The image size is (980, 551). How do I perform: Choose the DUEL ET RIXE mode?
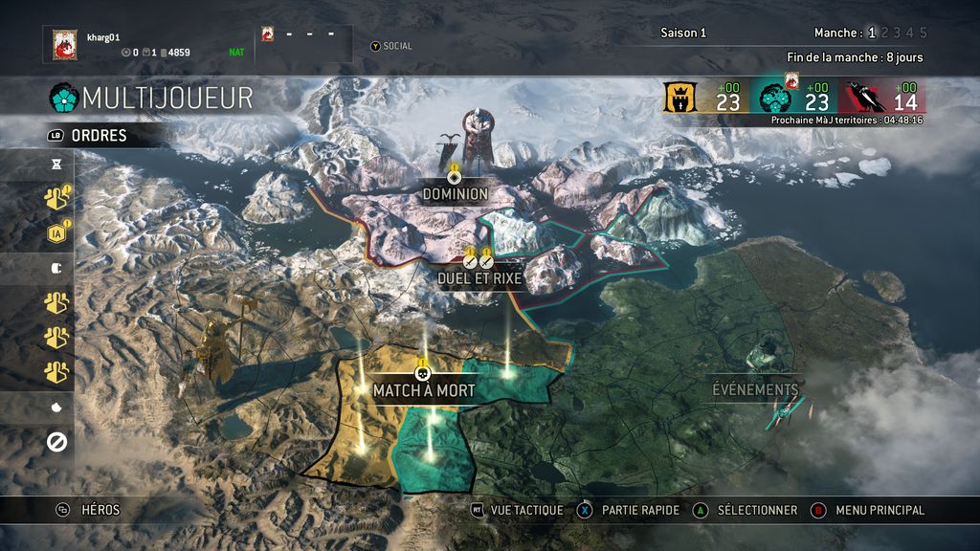pos(479,278)
